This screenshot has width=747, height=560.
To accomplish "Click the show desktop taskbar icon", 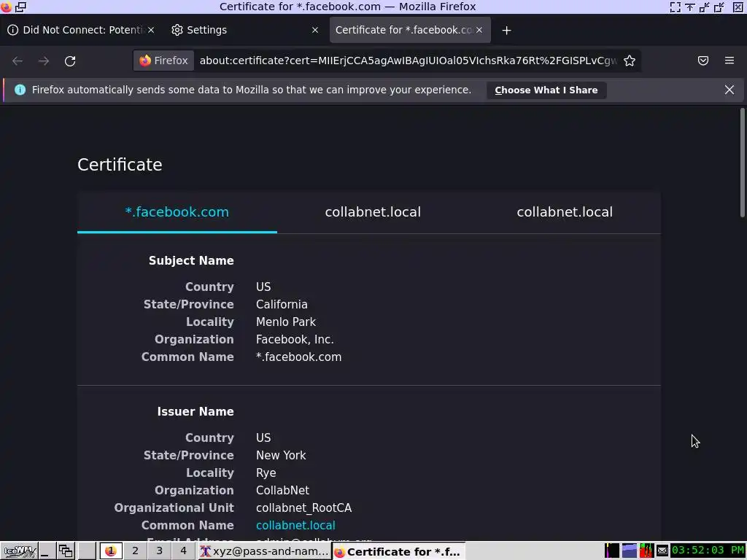I will point(47,551).
